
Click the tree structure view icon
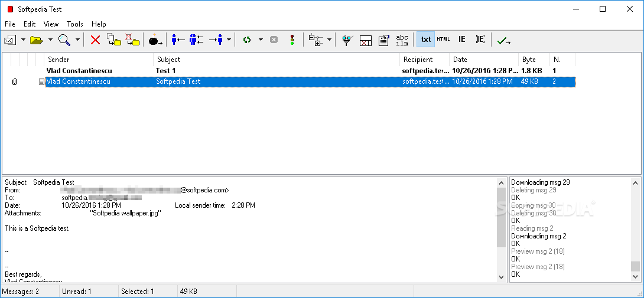click(316, 40)
